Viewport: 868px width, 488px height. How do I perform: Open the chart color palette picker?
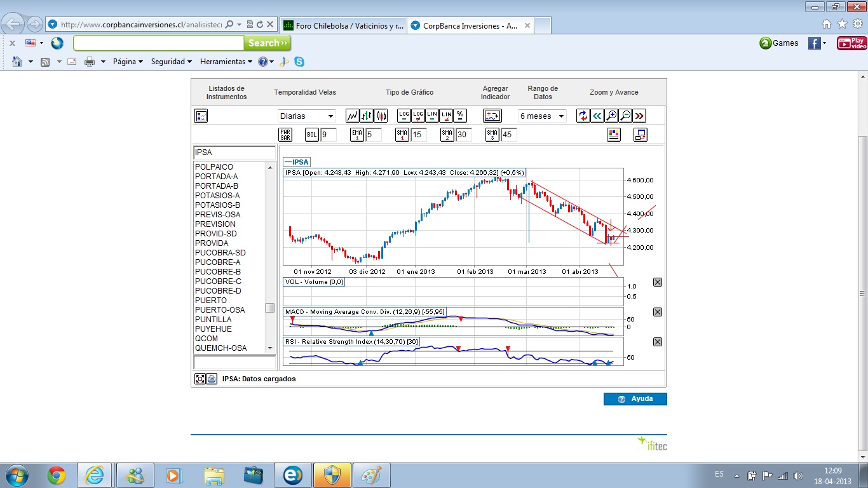coord(613,135)
